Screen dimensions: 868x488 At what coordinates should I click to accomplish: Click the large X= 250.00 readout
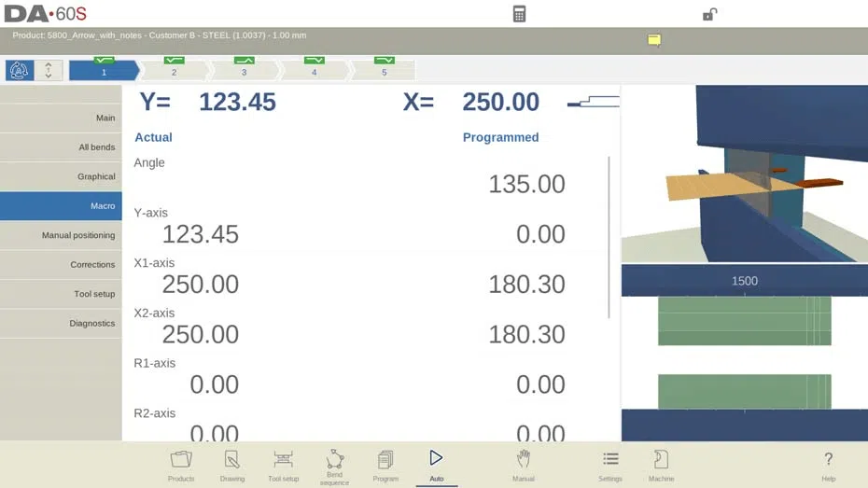click(471, 103)
